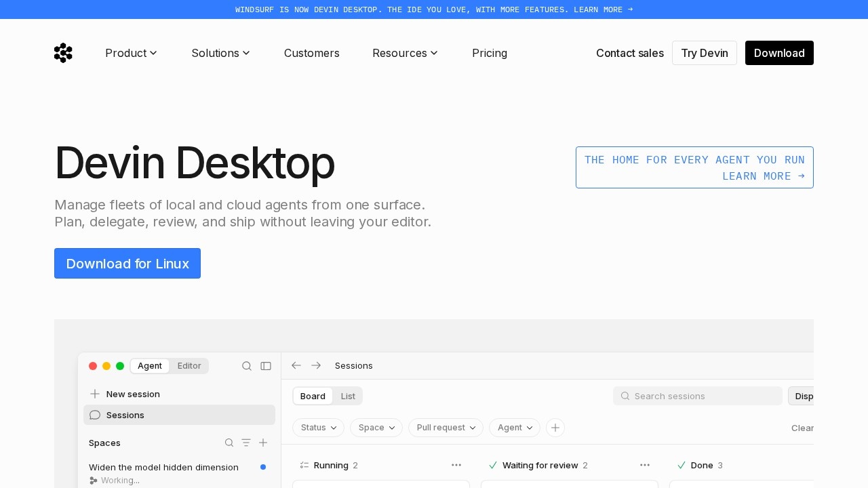Go to the Customers page
The width and height of the screenshot is (868, 488).
312,53
